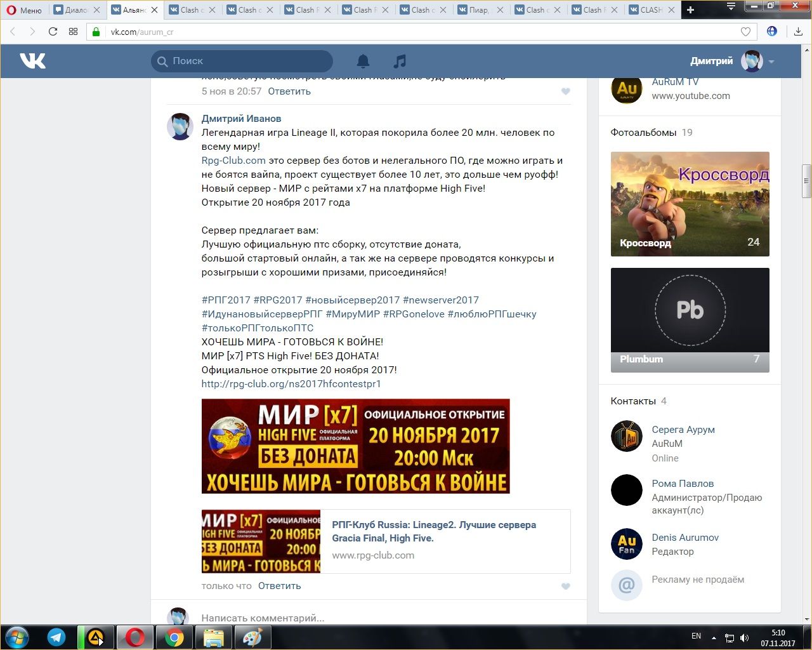Click the VK Поиск search field
The width and height of the screenshot is (812, 650).
[242, 61]
